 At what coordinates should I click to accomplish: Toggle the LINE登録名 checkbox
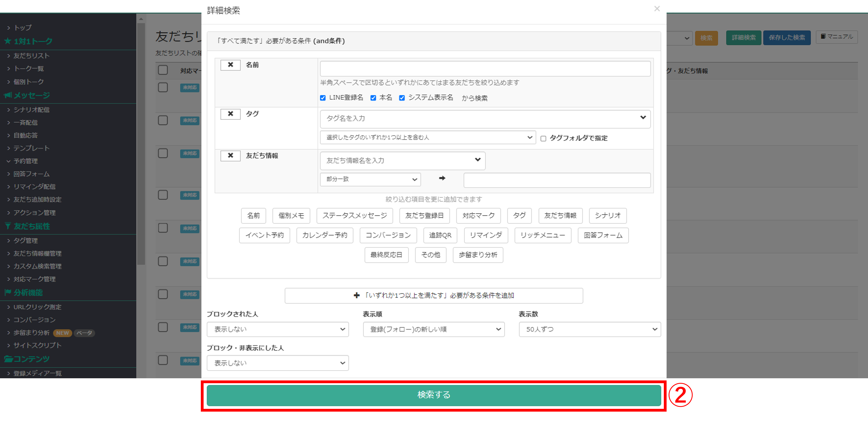click(323, 98)
